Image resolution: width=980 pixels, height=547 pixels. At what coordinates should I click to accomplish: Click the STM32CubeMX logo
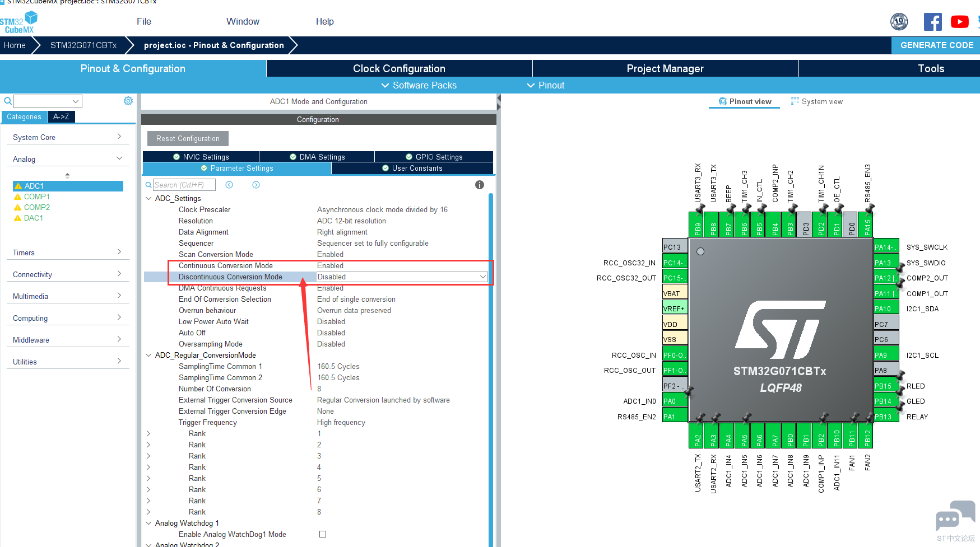[18, 21]
